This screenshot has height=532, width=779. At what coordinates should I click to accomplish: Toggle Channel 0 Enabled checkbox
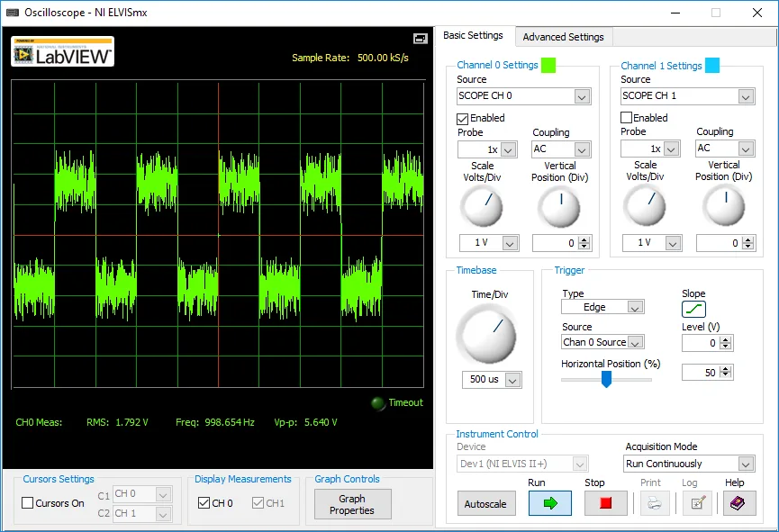click(463, 119)
